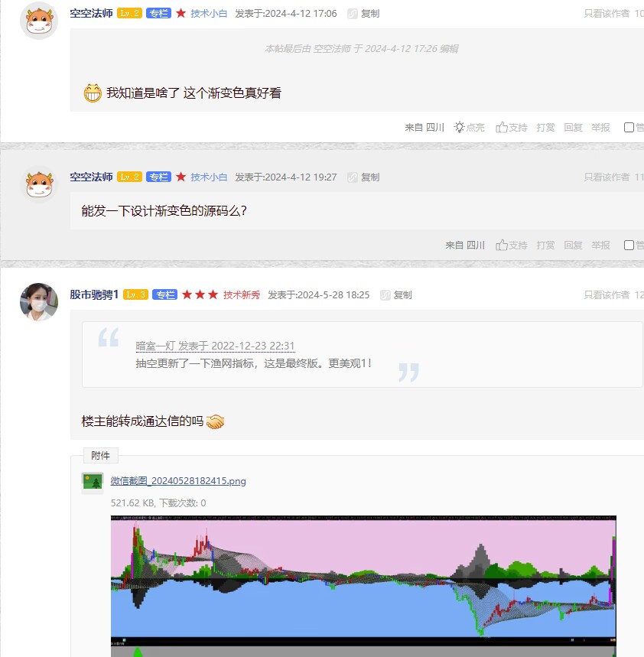Click copy link icon in 股市驰骋1 post
Viewport: 644px width, 657px height.
[x=385, y=295]
